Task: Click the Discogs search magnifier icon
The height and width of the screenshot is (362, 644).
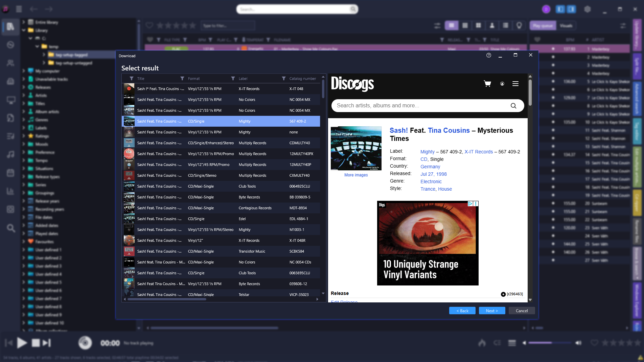Action: tap(513, 106)
